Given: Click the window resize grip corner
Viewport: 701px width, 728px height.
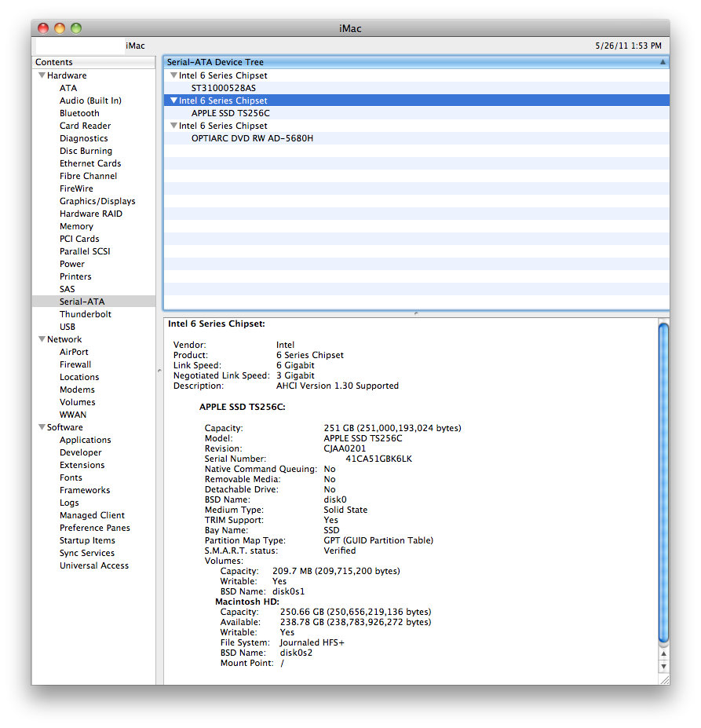Looking at the screenshot, I should (664, 679).
